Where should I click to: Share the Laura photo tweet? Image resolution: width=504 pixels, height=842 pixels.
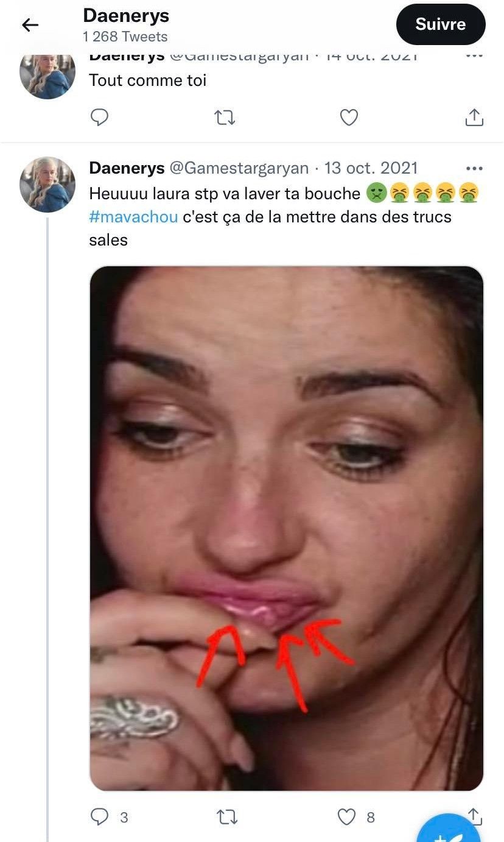[475, 816]
